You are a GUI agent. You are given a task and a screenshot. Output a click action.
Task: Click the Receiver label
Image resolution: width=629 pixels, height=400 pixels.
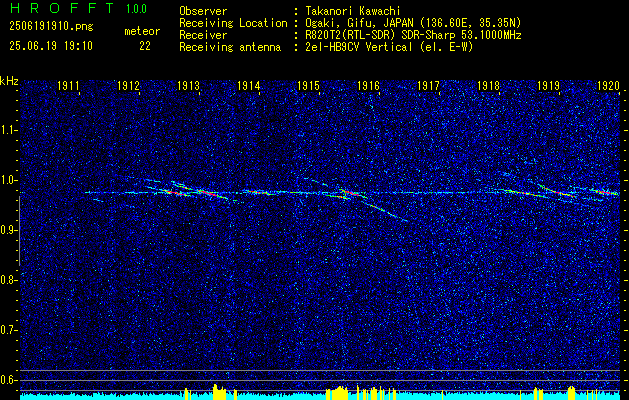(x=203, y=35)
